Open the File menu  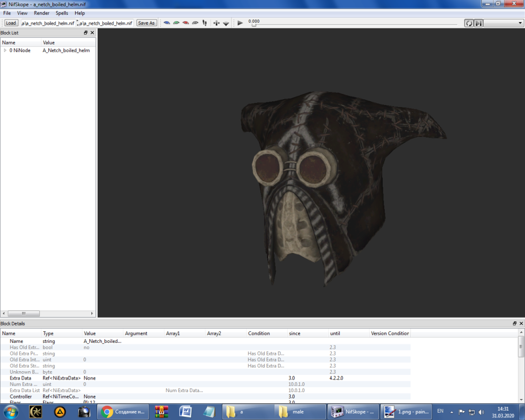(x=7, y=13)
